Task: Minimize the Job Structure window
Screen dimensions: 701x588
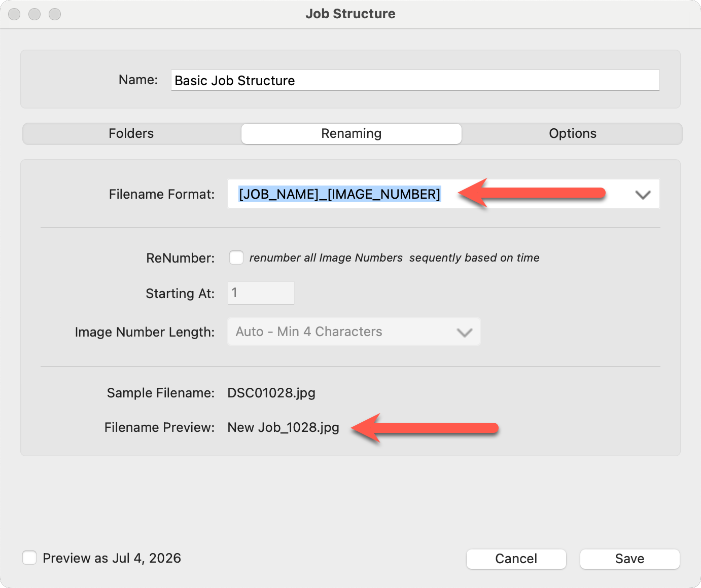Action: coord(34,14)
